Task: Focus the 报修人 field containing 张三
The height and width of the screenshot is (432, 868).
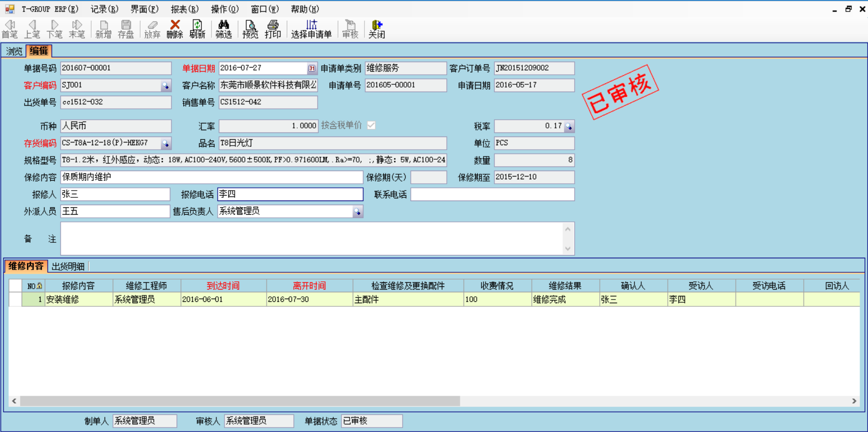Action: click(x=115, y=194)
